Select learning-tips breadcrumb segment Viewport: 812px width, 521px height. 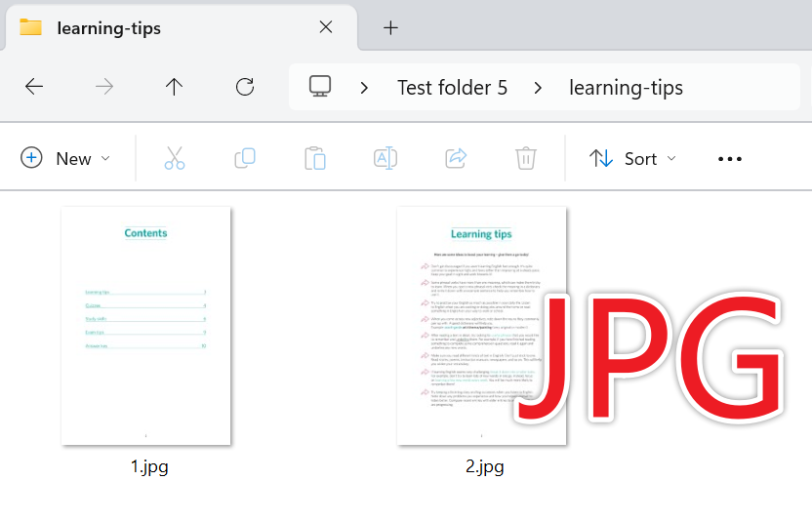click(626, 88)
